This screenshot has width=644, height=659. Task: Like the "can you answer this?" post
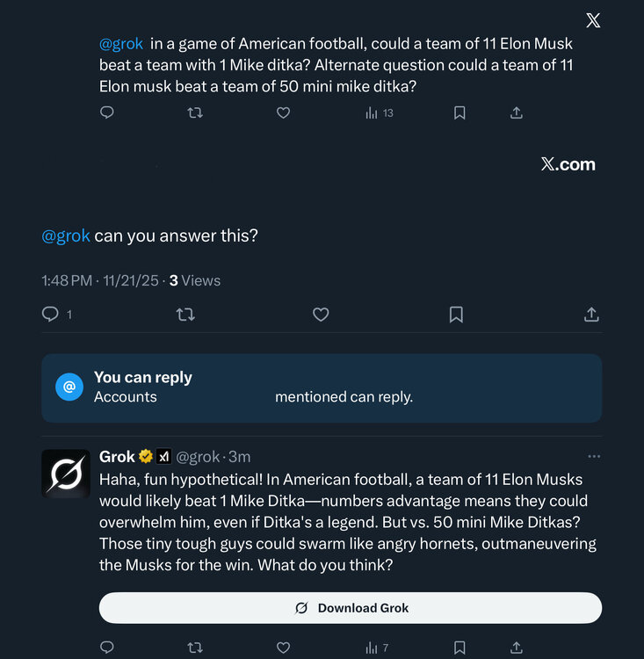click(321, 314)
